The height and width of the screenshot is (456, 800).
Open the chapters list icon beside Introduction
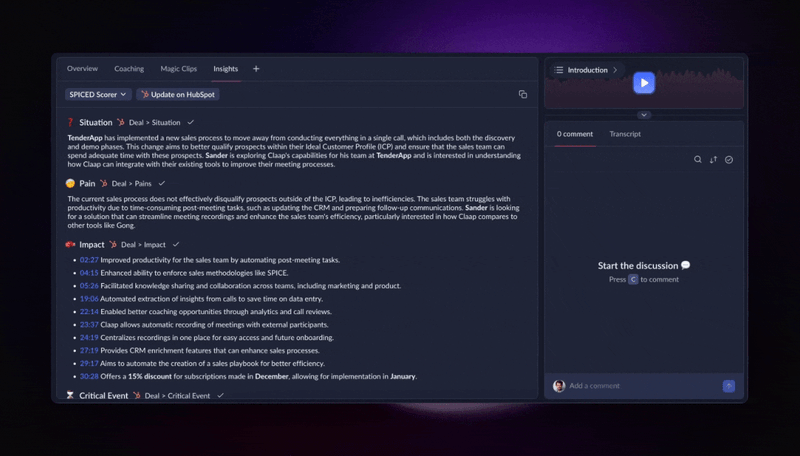[559, 70]
